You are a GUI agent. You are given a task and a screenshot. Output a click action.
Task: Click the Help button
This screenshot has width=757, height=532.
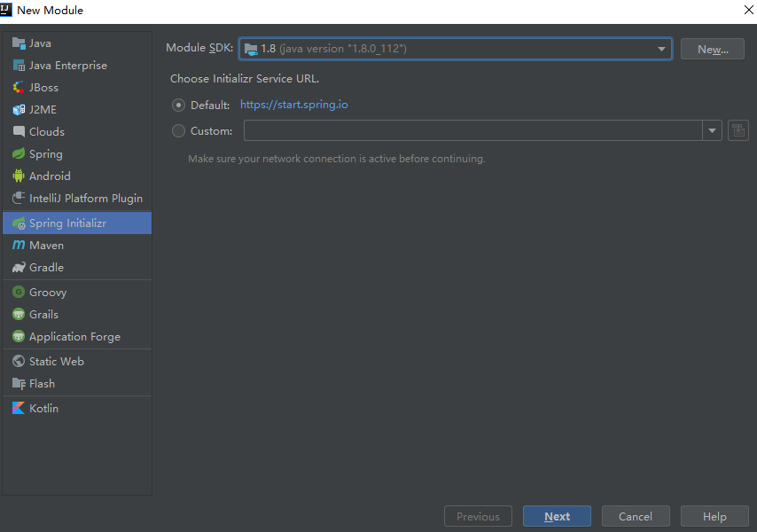[x=714, y=517]
